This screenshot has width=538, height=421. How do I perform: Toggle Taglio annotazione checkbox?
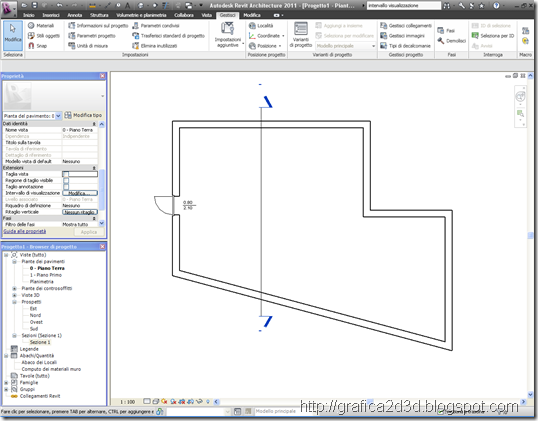[66, 187]
